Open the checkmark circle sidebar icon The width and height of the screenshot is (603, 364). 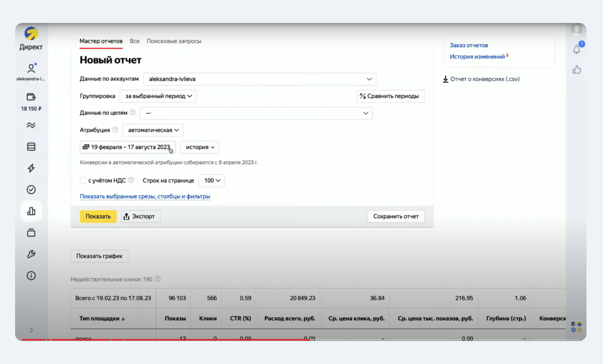(x=31, y=190)
